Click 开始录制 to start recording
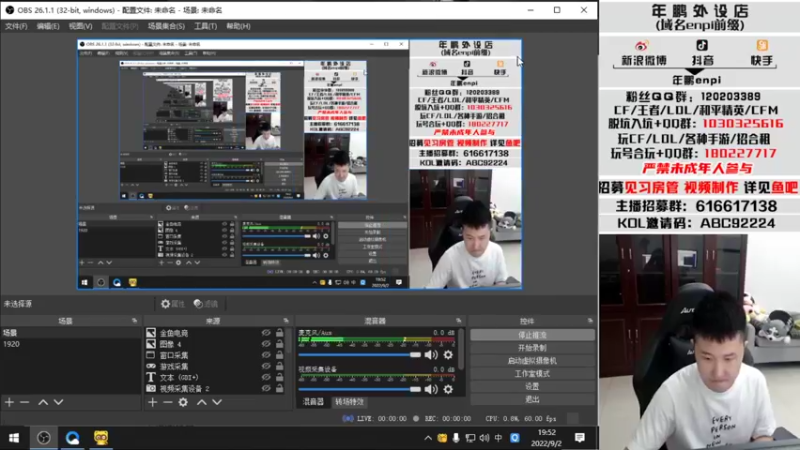The width and height of the screenshot is (800, 450). click(532, 348)
